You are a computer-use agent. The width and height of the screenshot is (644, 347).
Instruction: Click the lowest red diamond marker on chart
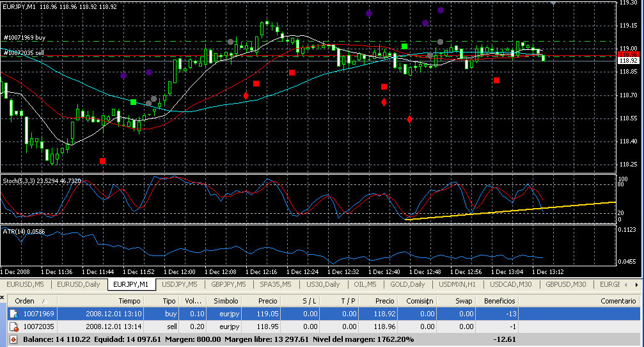pos(410,119)
